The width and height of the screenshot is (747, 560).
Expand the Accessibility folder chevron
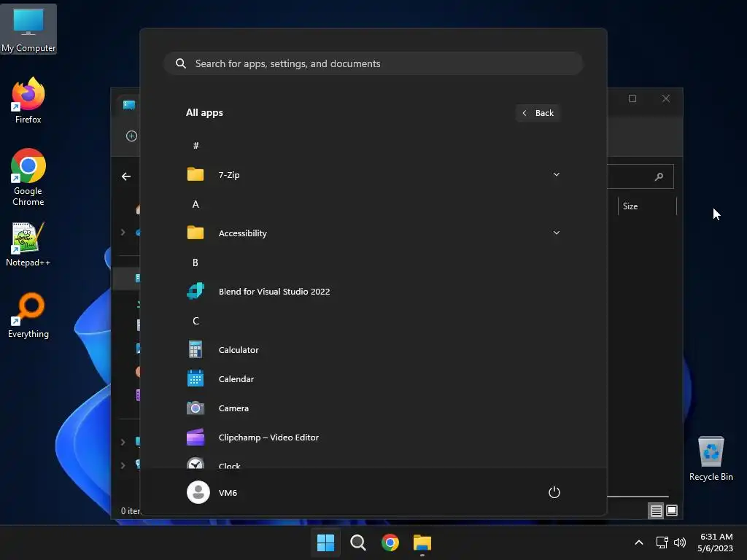(x=556, y=233)
